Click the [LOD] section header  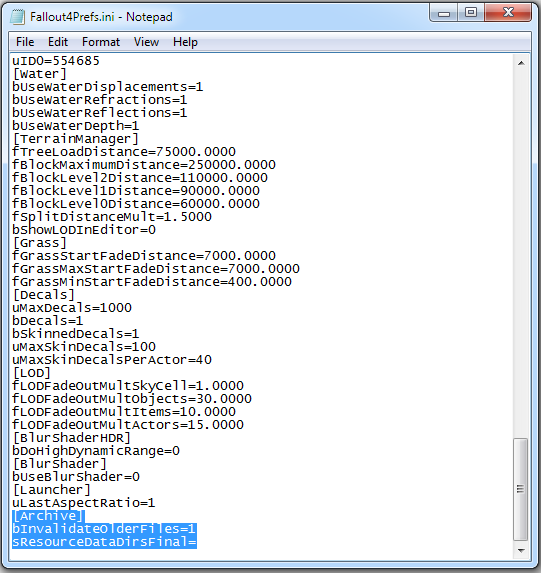coord(31,373)
